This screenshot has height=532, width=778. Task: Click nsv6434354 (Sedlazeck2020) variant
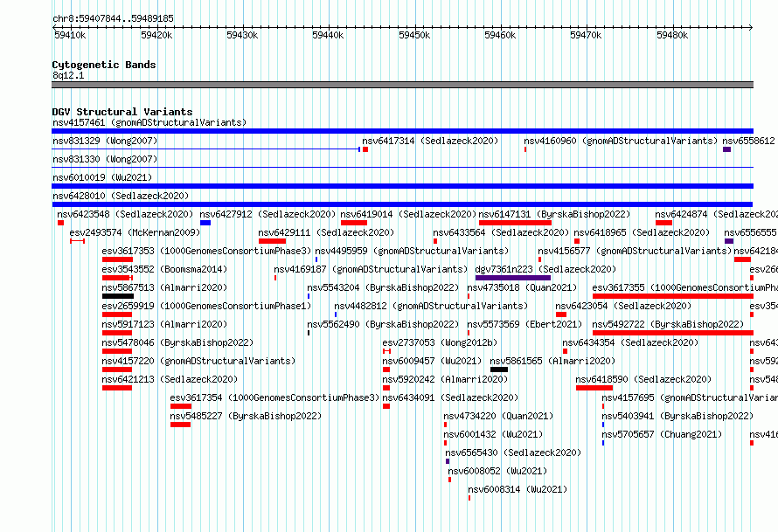click(630, 342)
